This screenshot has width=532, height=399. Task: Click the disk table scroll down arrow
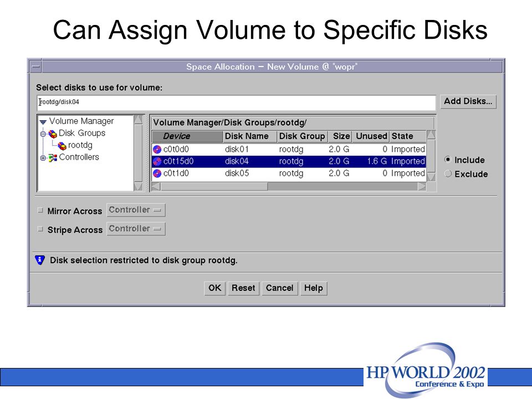[431, 177]
